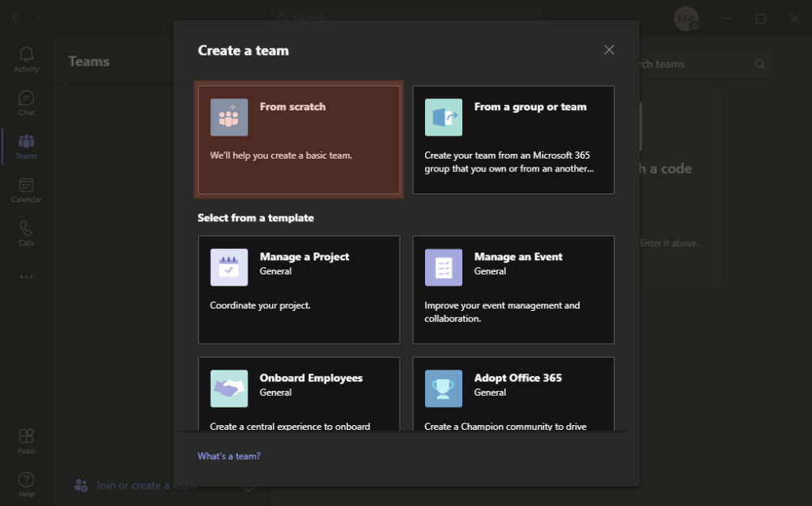Open Chat from the left sidebar

26,103
